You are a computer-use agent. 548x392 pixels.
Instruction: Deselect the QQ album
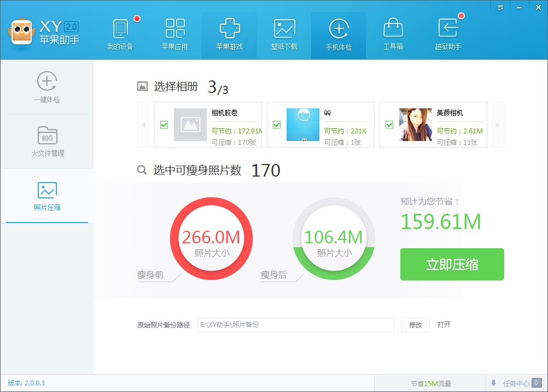pos(276,125)
